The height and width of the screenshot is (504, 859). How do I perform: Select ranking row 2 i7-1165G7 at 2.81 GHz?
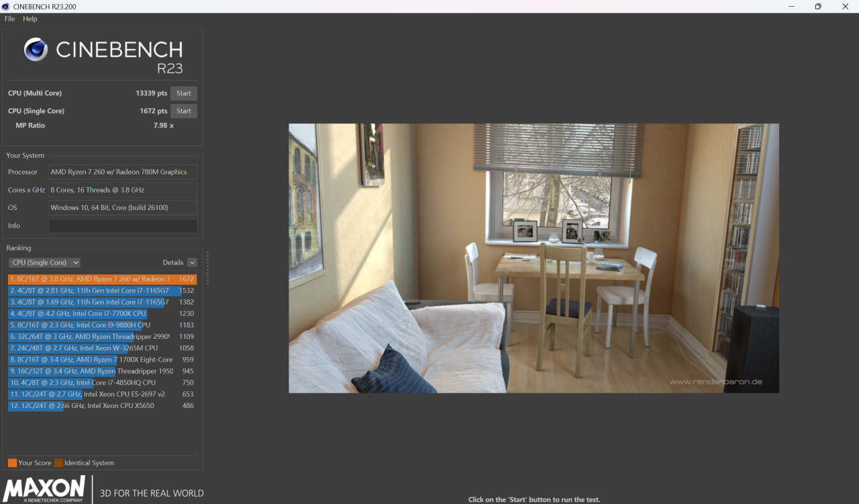click(x=102, y=291)
